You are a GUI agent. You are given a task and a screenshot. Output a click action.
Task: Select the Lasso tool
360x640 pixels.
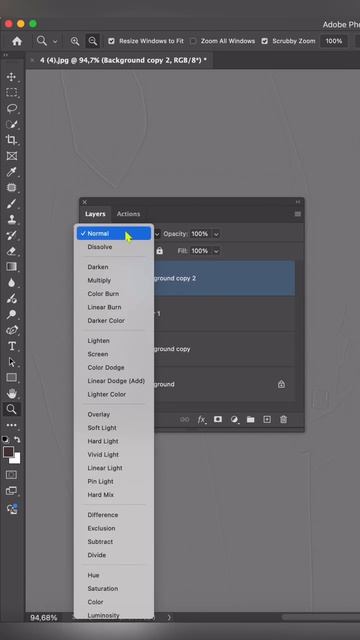point(11,108)
